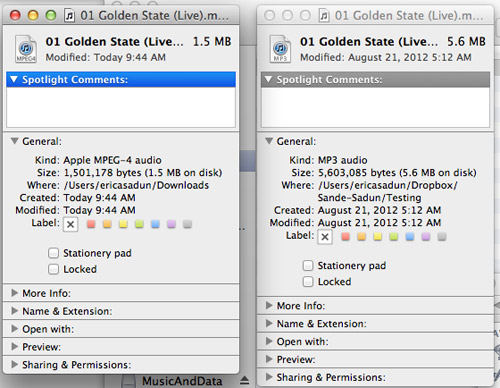Apply red label in the left window
The width and height of the screenshot is (500, 388).
click(x=91, y=224)
